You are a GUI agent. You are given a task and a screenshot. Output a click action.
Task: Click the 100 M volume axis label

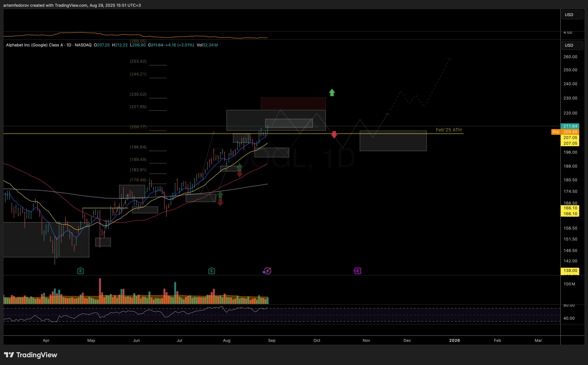coord(569,284)
